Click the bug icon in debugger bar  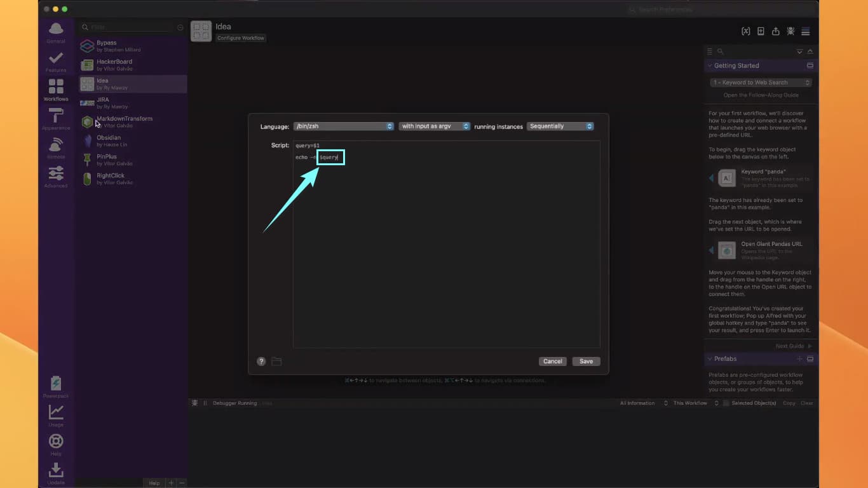pos(195,403)
